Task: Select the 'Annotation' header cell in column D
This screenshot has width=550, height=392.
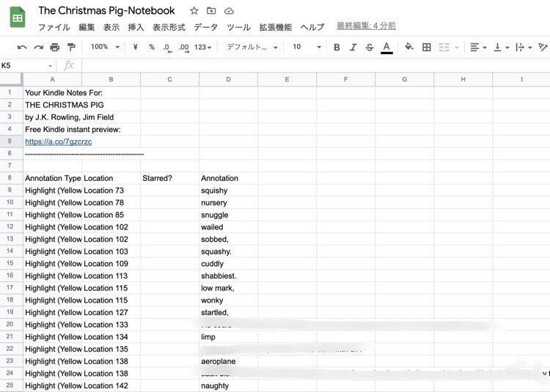Action: [x=228, y=178]
